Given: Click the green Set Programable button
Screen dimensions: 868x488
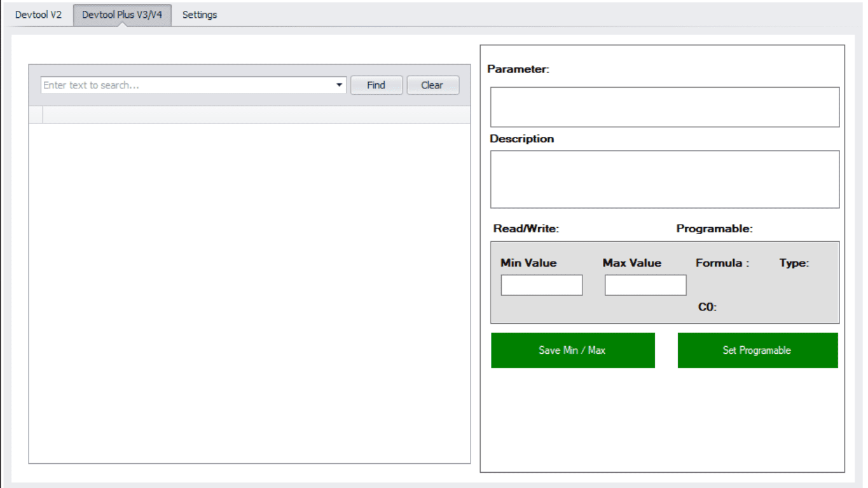Looking at the screenshot, I should pyautogui.click(x=757, y=350).
